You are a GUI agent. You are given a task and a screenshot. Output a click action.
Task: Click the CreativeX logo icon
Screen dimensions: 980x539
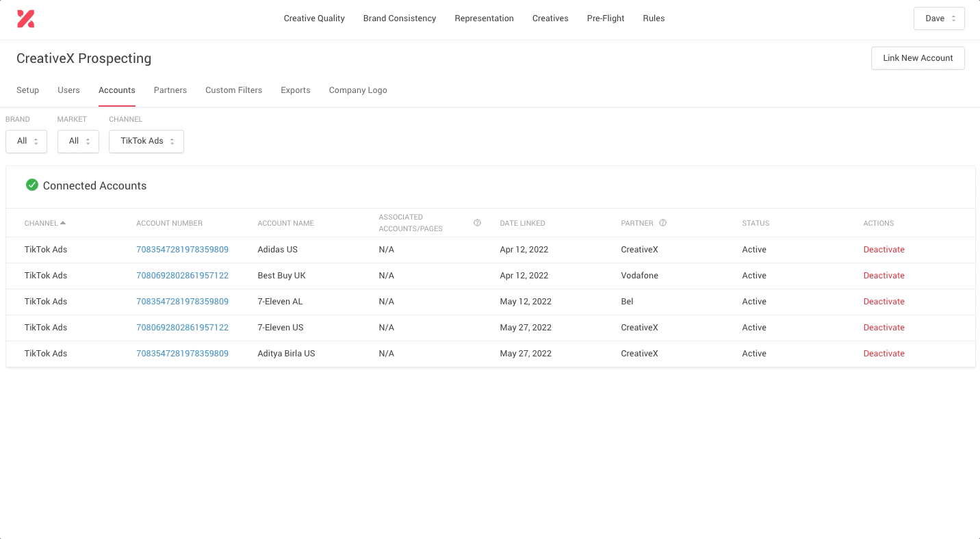[x=26, y=19]
